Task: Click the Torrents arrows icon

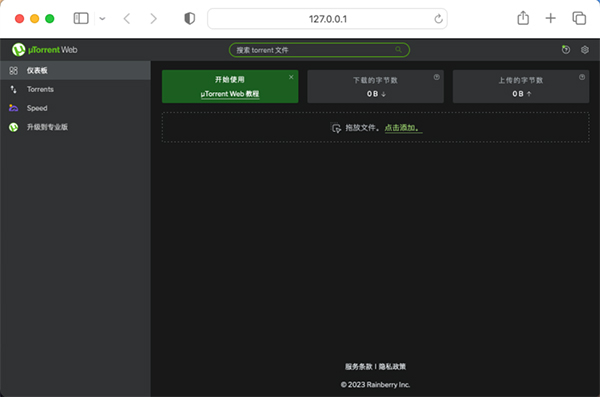Action: click(x=13, y=89)
